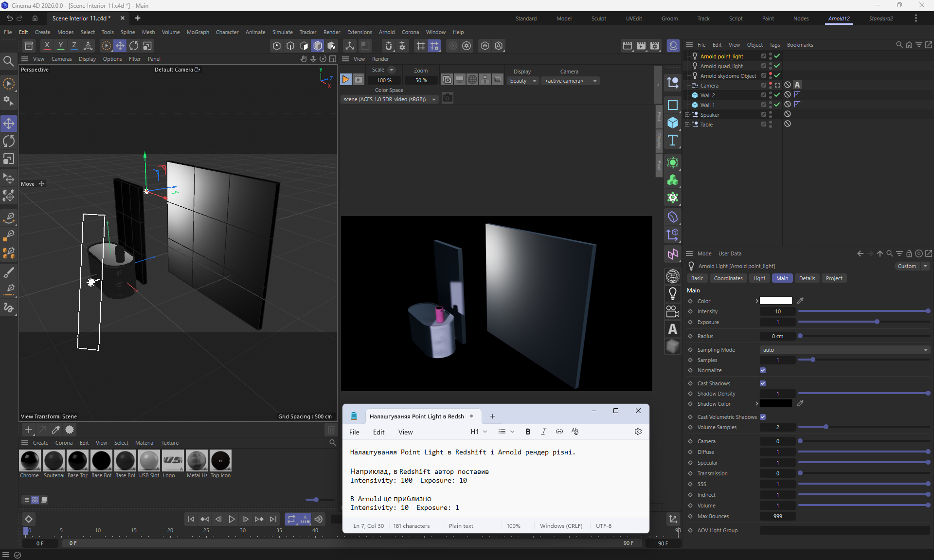This screenshot has height=560, width=934.
Task: Click the Text spline tool icon
Action: (673, 141)
